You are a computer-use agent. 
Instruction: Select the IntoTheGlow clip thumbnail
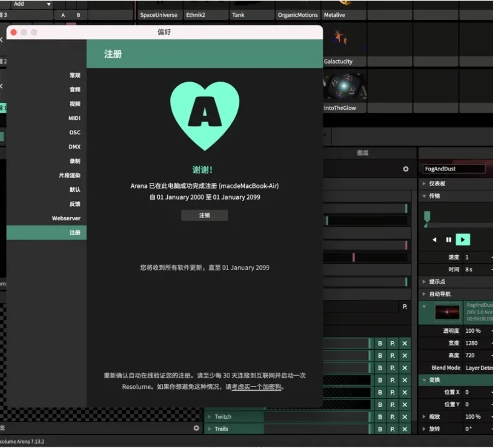344,86
